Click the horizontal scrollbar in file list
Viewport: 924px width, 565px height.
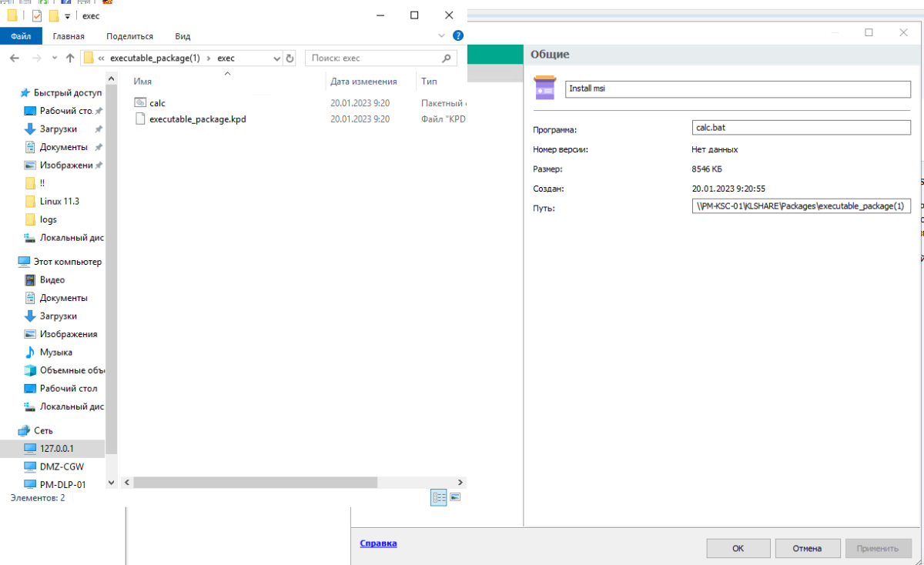pyautogui.click(x=255, y=483)
